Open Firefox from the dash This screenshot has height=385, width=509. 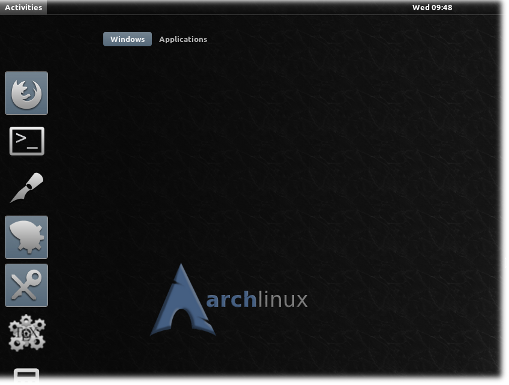click(26, 93)
